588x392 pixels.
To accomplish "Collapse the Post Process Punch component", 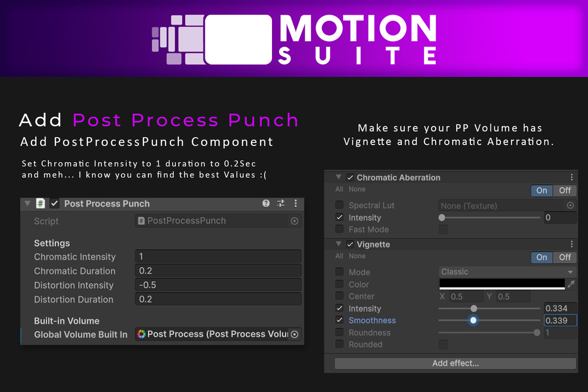I will (x=27, y=203).
